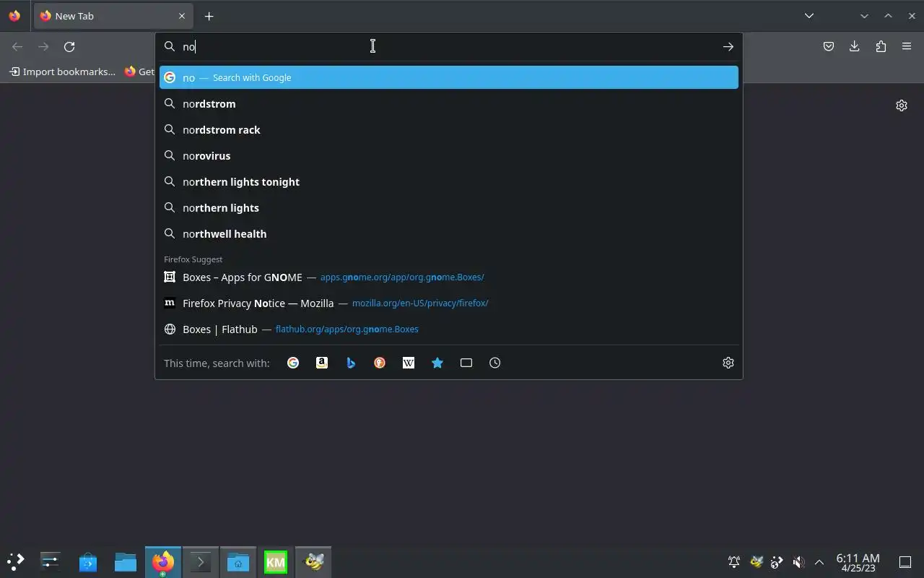Screen dimensions: 924x578
Task: Choose the 'nordstrom rack' suggestion
Action: (x=449, y=130)
